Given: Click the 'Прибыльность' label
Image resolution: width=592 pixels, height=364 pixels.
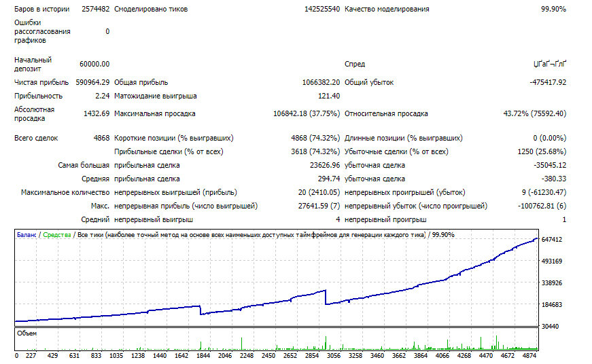Looking at the screenshot, I should point(38,96).
